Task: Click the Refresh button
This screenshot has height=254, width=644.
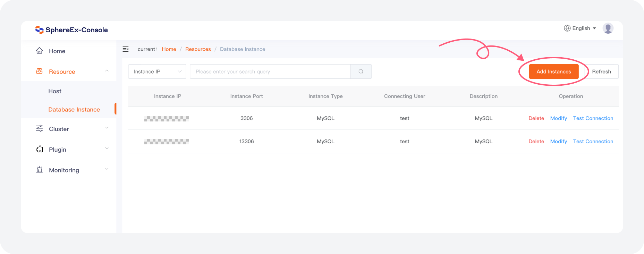Action: coord(601,71)
